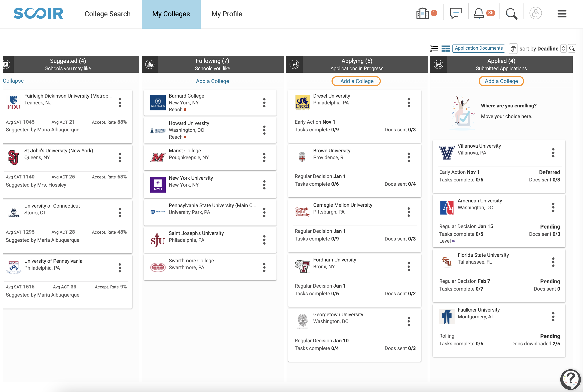This screenshot has width=583, height=392.
Task: Open the user account avatar icon
Action: (535, 13)
